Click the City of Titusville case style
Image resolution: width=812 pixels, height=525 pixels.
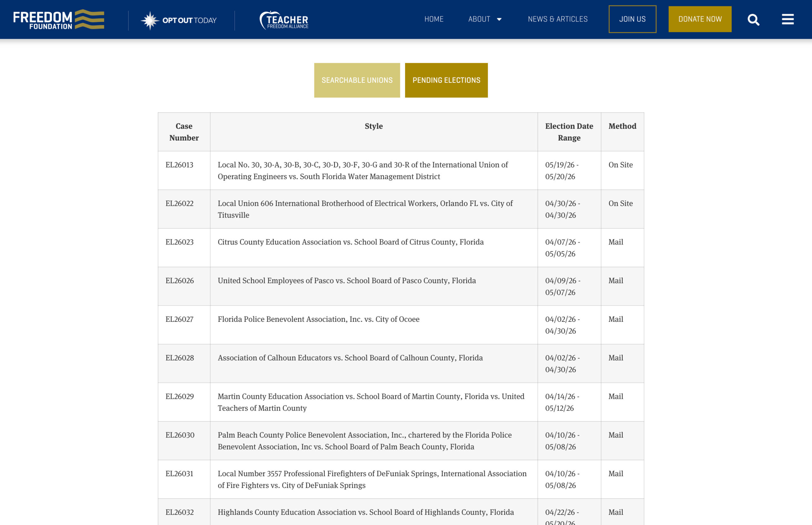coord(365,209)
